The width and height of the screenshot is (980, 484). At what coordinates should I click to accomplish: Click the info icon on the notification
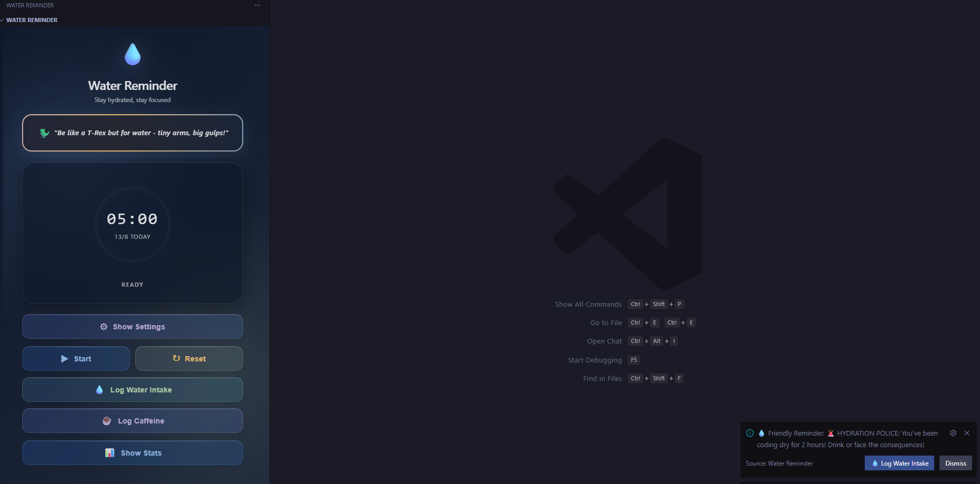click(750, 433)
